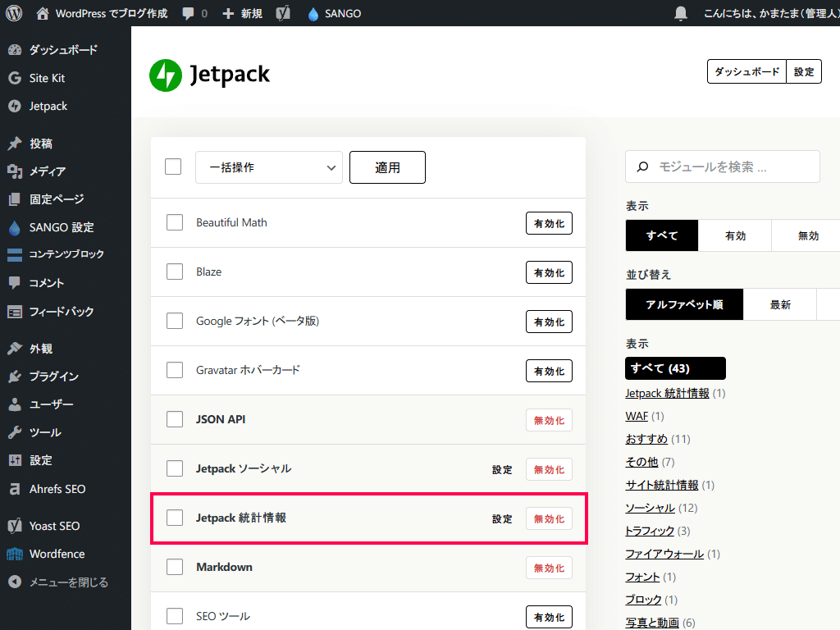The height and width of the screenshot is (630, 840).
Task: Enable the Blaze module via 有効化
Action: (x=549, y=272)
